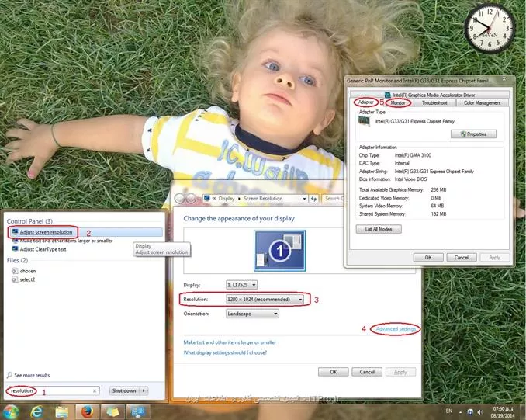The image size is (526, 420).
Task: Click Make text and other items larger link
Action: 230,342
